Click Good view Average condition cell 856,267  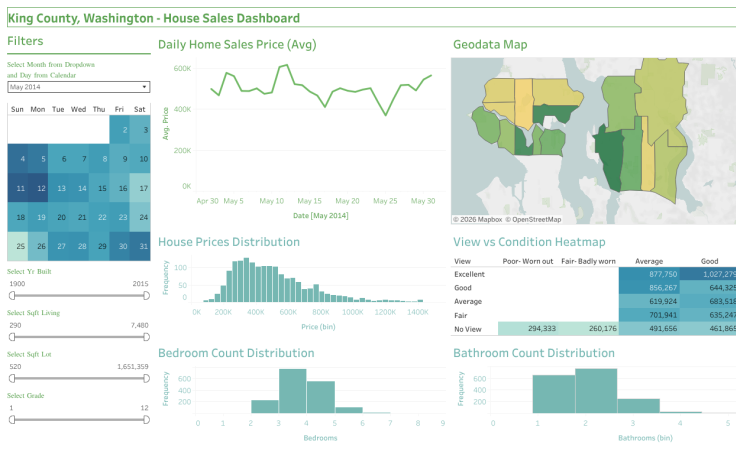point(649,287)
